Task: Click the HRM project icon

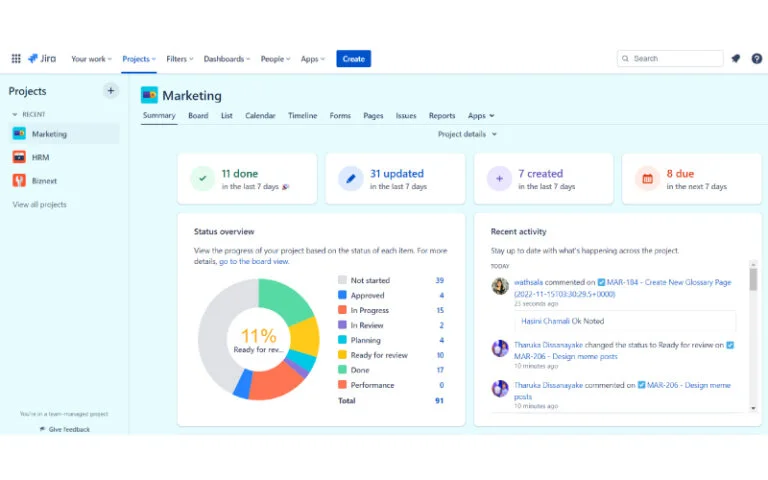Action: 19,157
